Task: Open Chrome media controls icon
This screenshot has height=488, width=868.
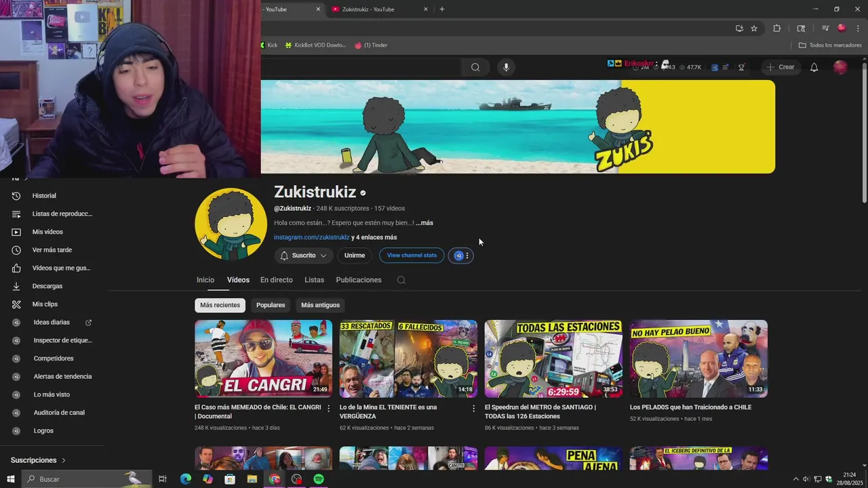Action: coord(825,28)
